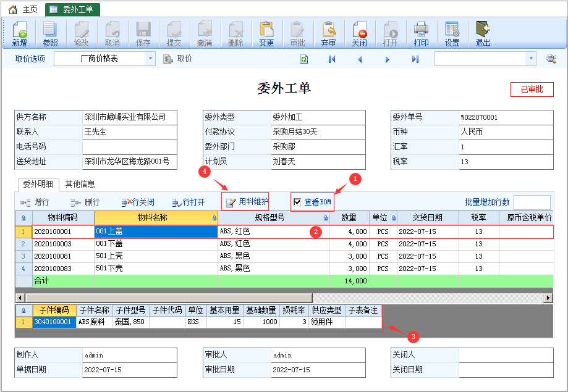The height and width of the screenshot is (392, 568).
Task: Click the 参照 (Reference) toolbar icon
Action: point(50,34)
